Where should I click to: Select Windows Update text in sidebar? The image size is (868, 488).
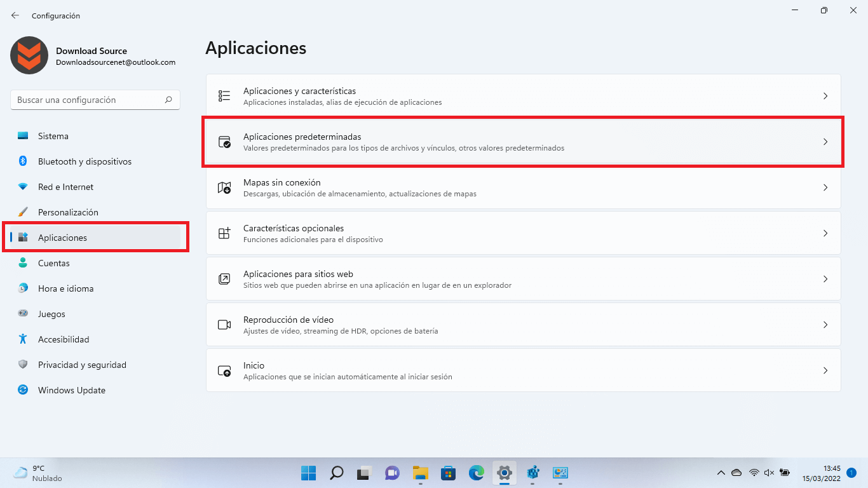pyautogui.click(x=72, y=390)
